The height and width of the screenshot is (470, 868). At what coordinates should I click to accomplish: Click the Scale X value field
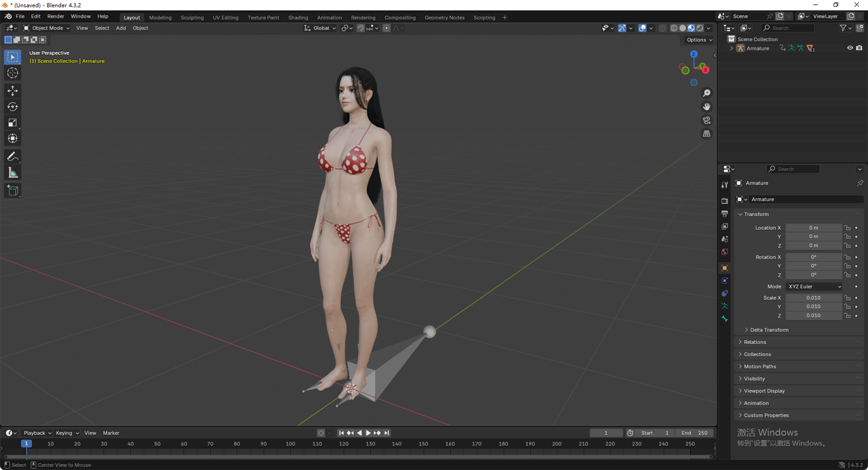814,298
